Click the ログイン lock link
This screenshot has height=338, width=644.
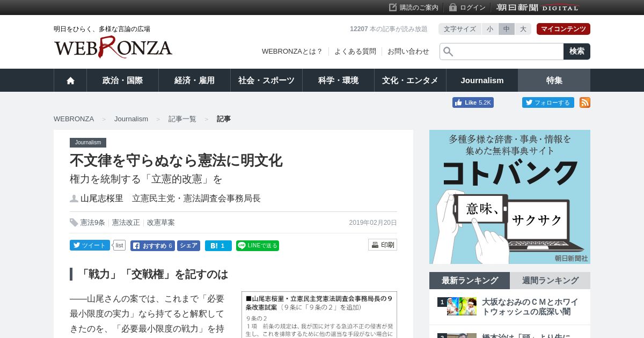pyautogui.click(x=467, y=8)
